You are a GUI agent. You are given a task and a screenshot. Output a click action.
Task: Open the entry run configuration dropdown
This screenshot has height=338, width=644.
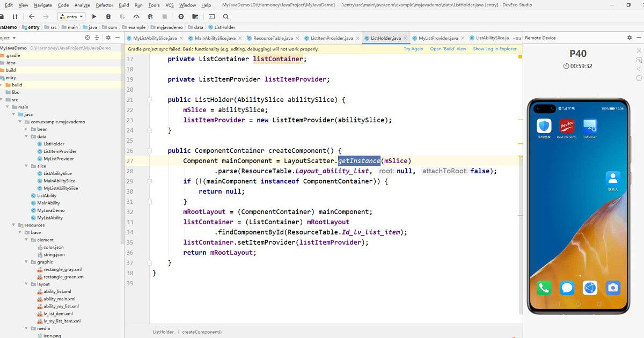point(71,17)
